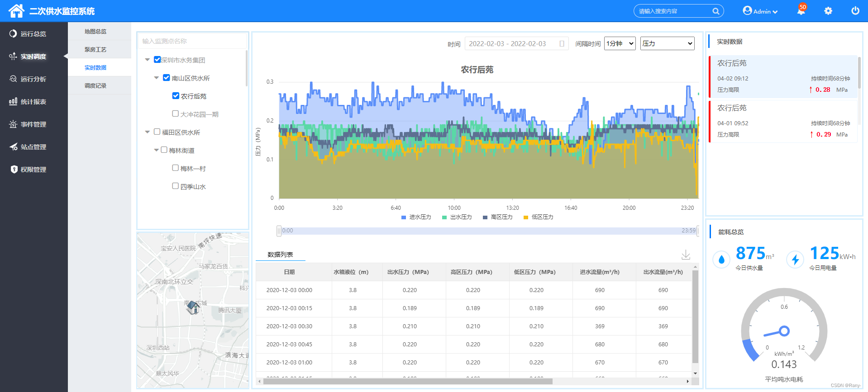Expand the Admin dropdown arrow

(x=775, y=12)
